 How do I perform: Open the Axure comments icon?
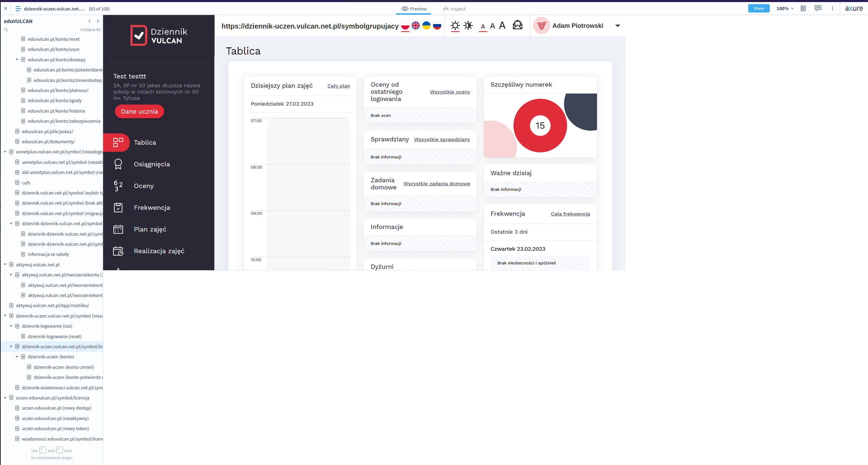818,8
